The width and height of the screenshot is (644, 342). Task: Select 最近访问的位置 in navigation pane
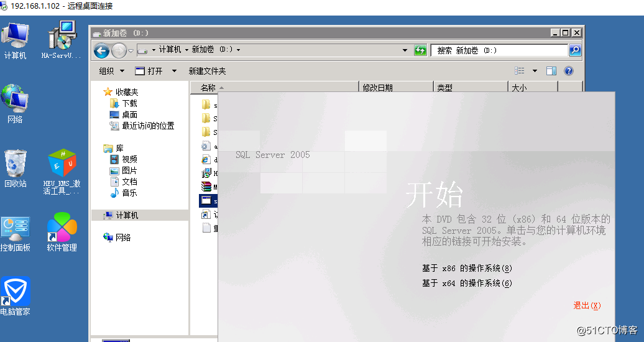[142, 126]
